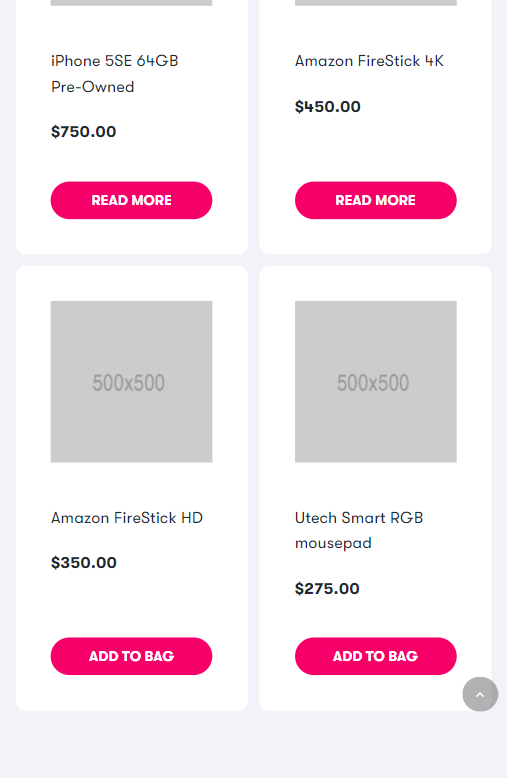Open the Amazon FireStick HD title link
507x778 pixels.
coord(127,518)
